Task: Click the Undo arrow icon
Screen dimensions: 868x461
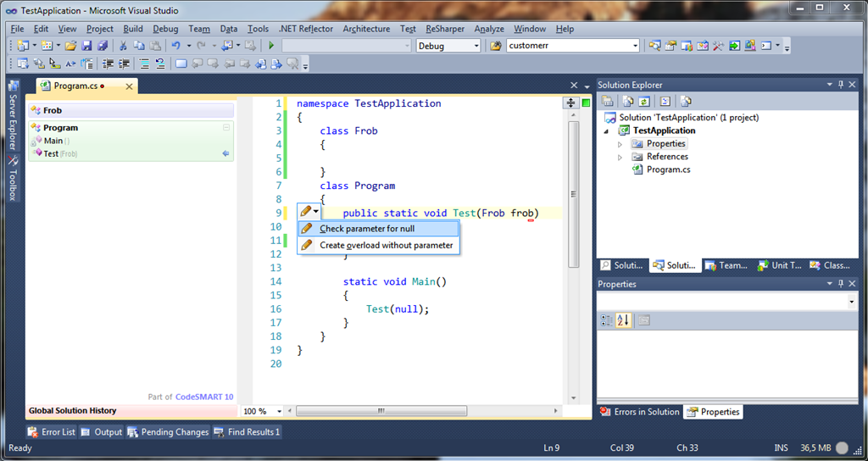Action: [x=175, y=46]
